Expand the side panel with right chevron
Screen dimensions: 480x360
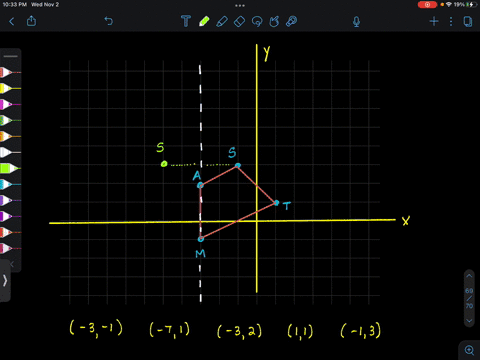click(x=5, y=281)
